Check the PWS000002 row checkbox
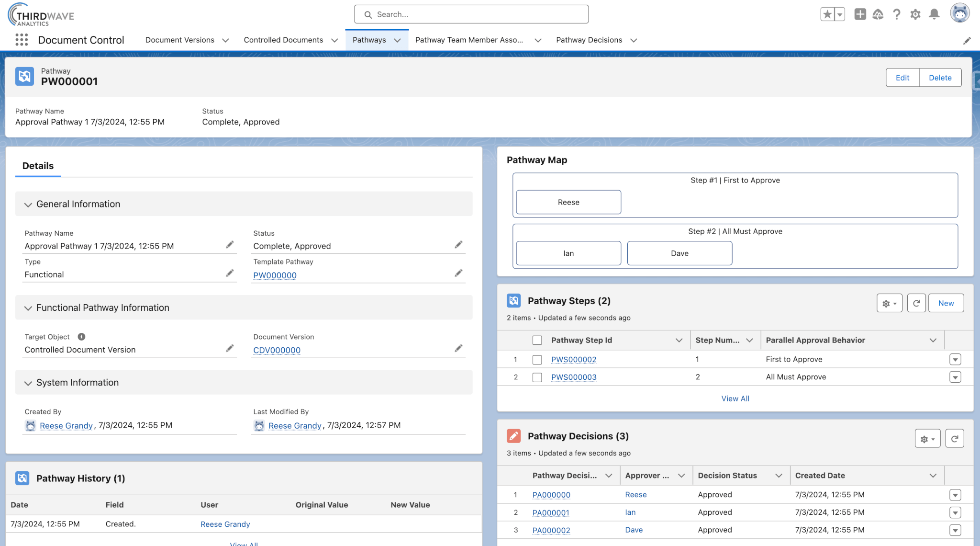Image resolution: width=980 pixels, height=546 pixels. [537, 360]
